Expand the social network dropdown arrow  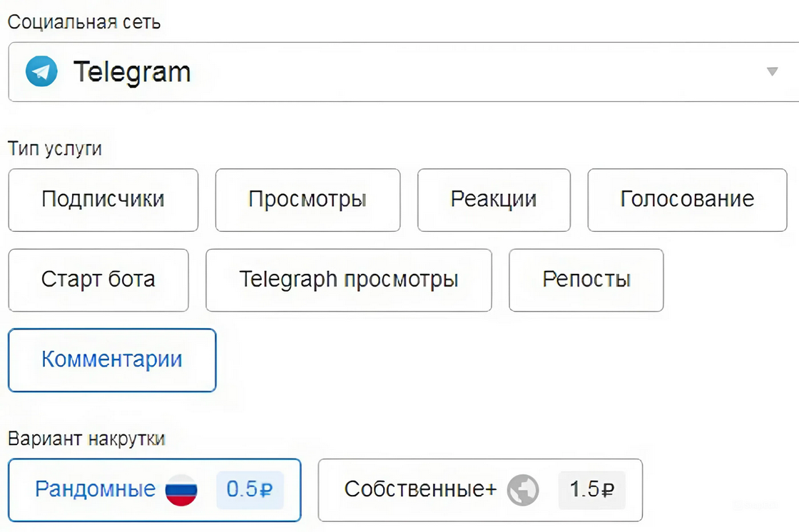771,71
